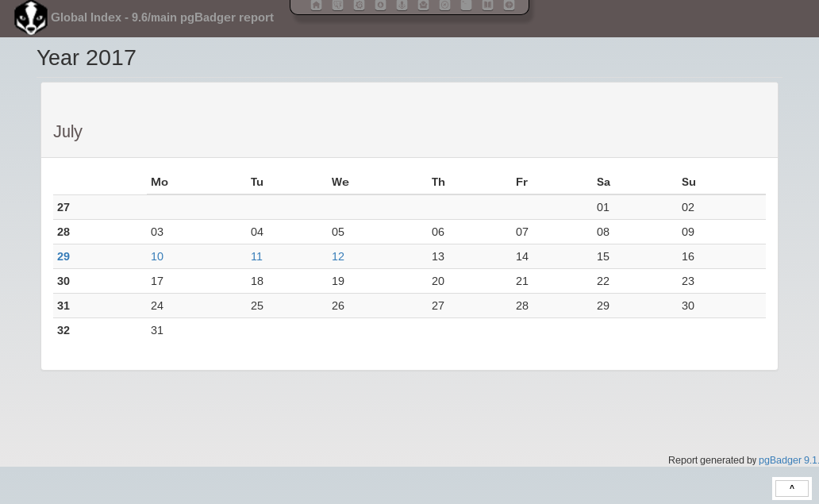Click the anchor icon in top toolbar
Image resolution: width=819 pixels, height=504 pixels.
pyautogui.click(x=402, y=6)
